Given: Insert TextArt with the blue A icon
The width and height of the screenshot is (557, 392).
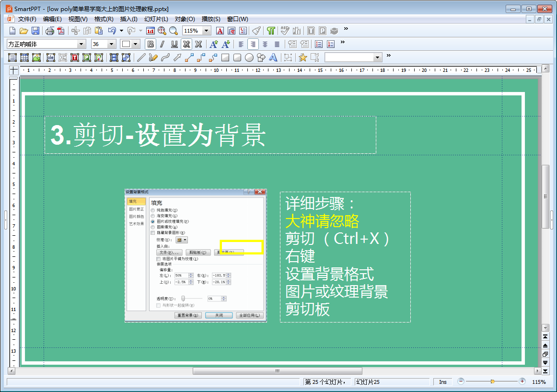Looking at the screenshot, I should click(x=273, y=57).
